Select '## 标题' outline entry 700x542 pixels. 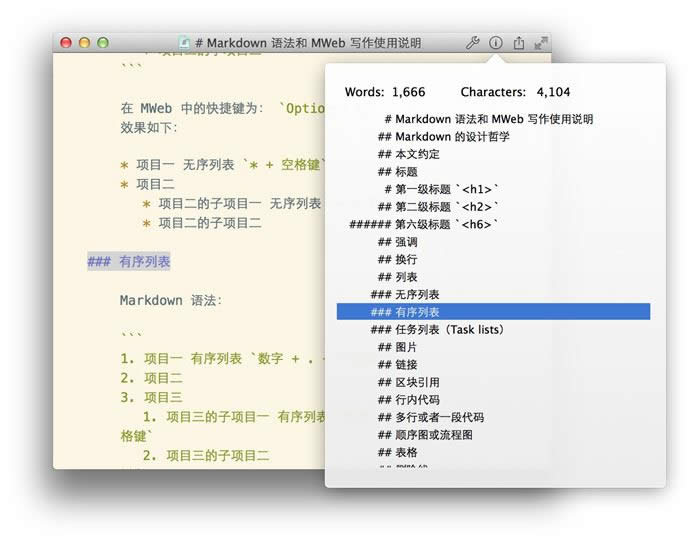[397, 172]
